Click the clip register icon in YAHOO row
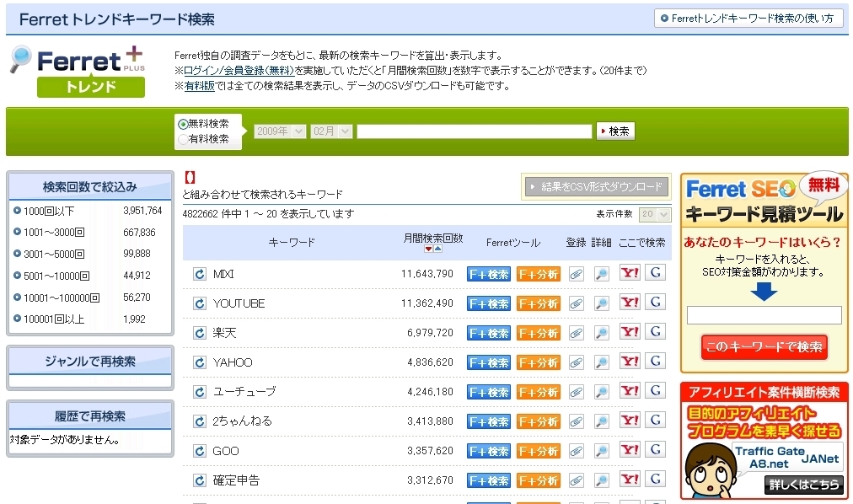This screenshot has width=853, height=504. (x=577, y=362)
